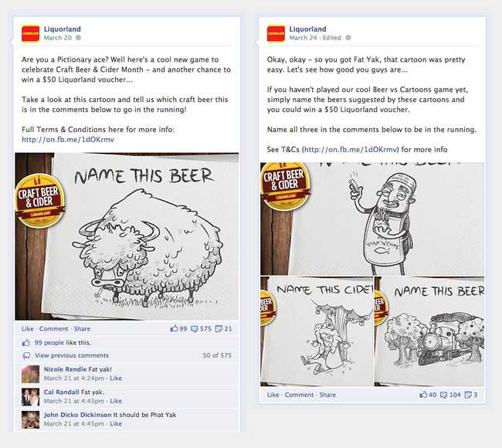Click shares icon showing 3

click(x=468, y=395)
